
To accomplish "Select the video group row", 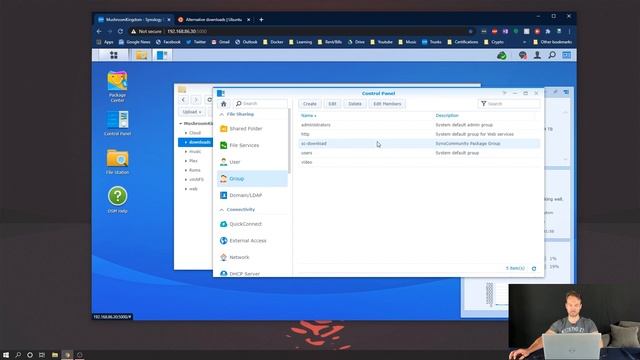I will 419,162.
